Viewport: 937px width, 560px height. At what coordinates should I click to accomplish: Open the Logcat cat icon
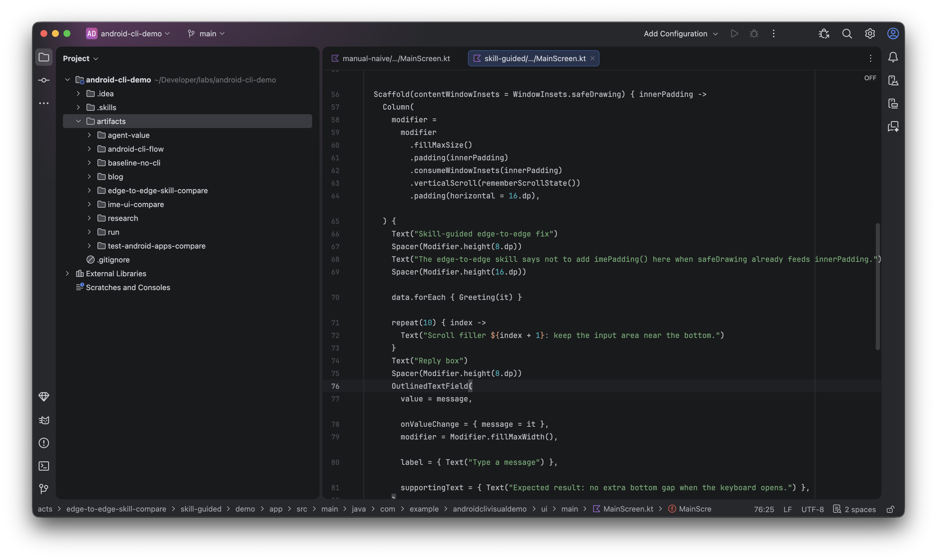[44, 420]
